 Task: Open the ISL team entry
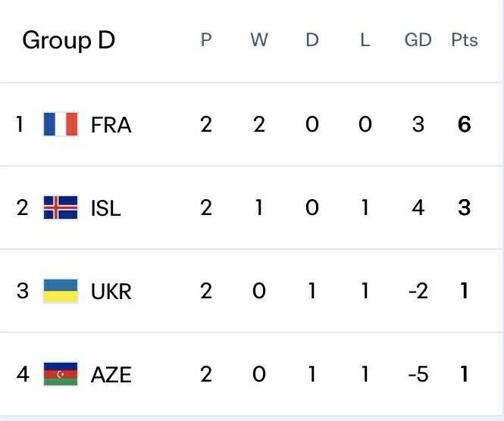coord(105,208)
